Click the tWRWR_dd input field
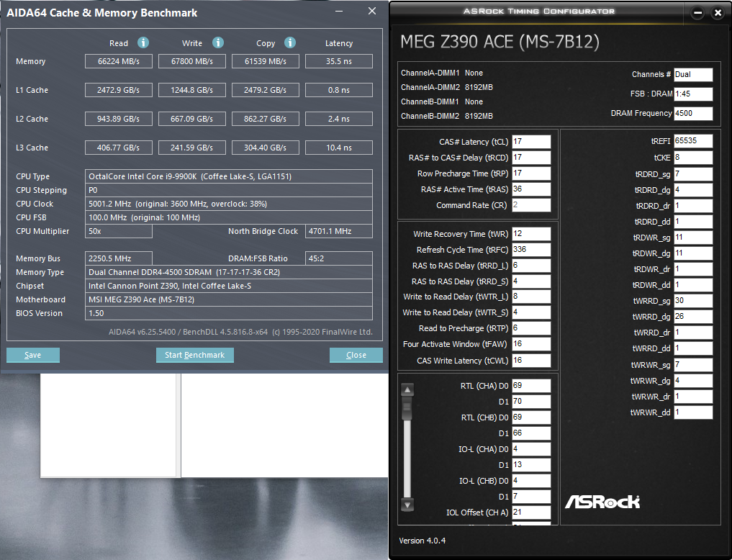 693,412
